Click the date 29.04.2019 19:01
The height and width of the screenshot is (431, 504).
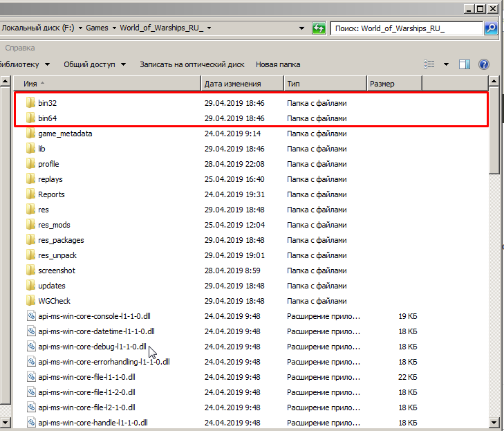click(x=234, y=255)
